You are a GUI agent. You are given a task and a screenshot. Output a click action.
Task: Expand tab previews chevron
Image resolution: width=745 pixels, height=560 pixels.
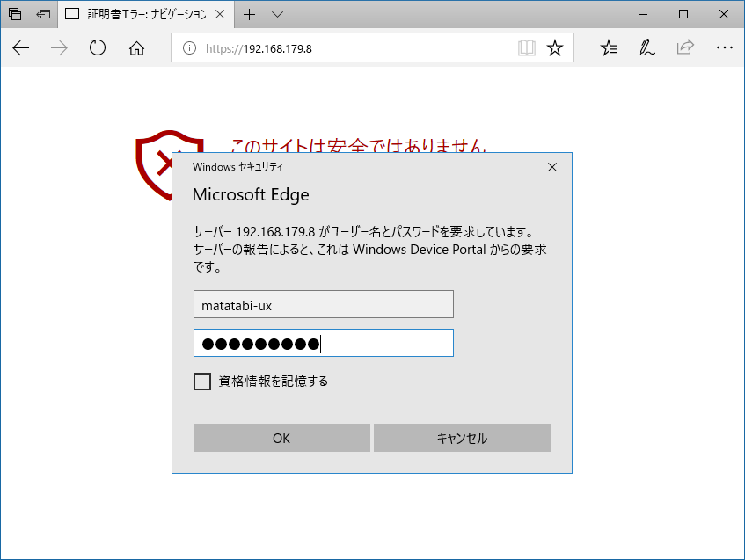pos(277,15)
